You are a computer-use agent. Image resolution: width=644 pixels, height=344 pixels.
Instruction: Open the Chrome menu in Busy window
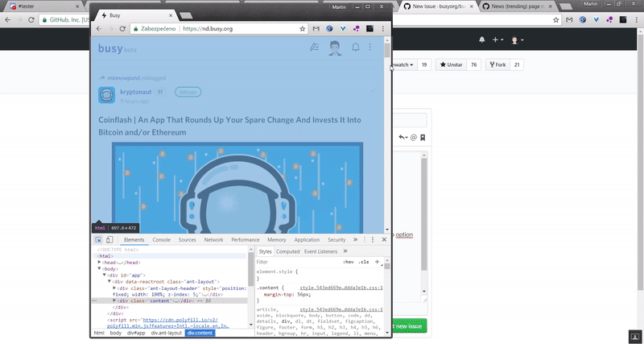(383, 29)
